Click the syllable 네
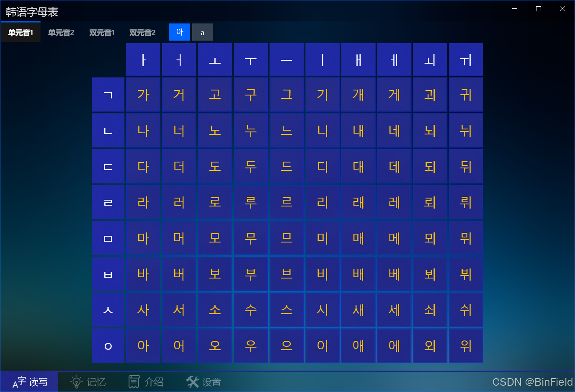The image size is (575, 392). point(395,131)
